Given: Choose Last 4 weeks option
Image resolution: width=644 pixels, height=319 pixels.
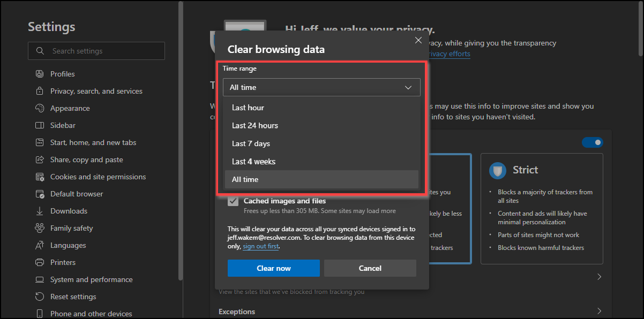Looking at the screenshot, I should (x=321, y=161).
